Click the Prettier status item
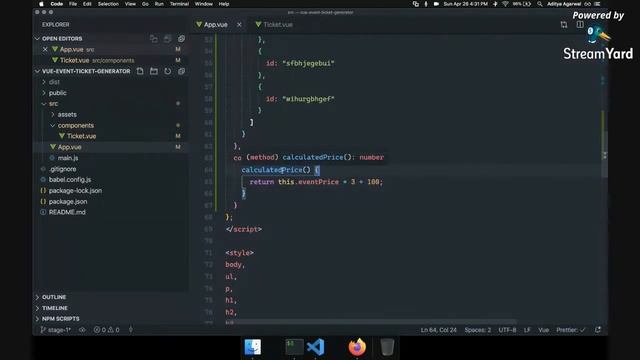640x360 pixels. click(571, 330)
